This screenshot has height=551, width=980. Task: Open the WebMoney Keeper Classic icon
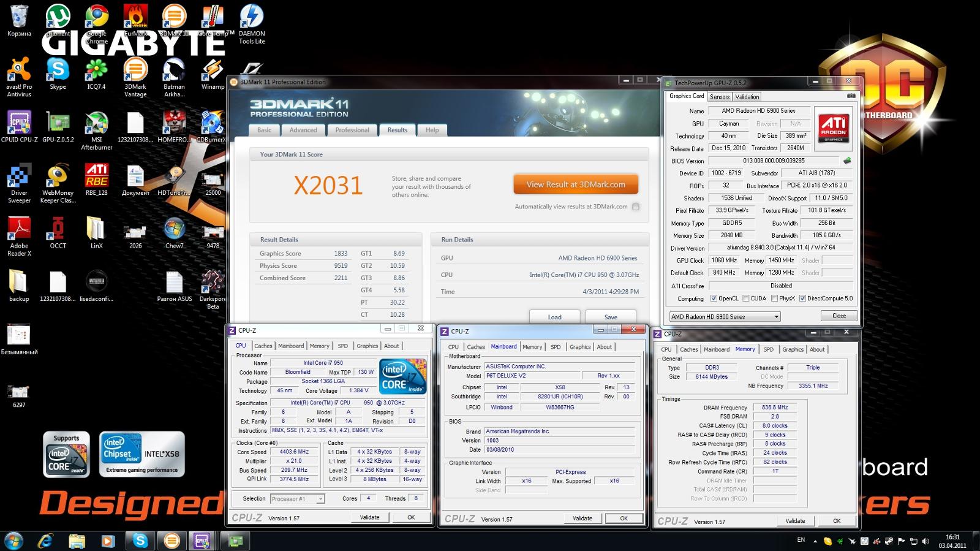[58, 183]
